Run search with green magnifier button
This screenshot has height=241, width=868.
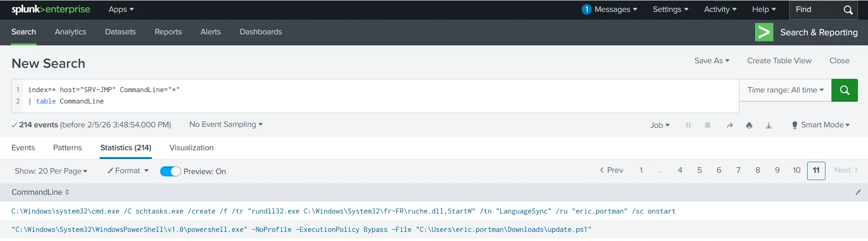[844, 90]
